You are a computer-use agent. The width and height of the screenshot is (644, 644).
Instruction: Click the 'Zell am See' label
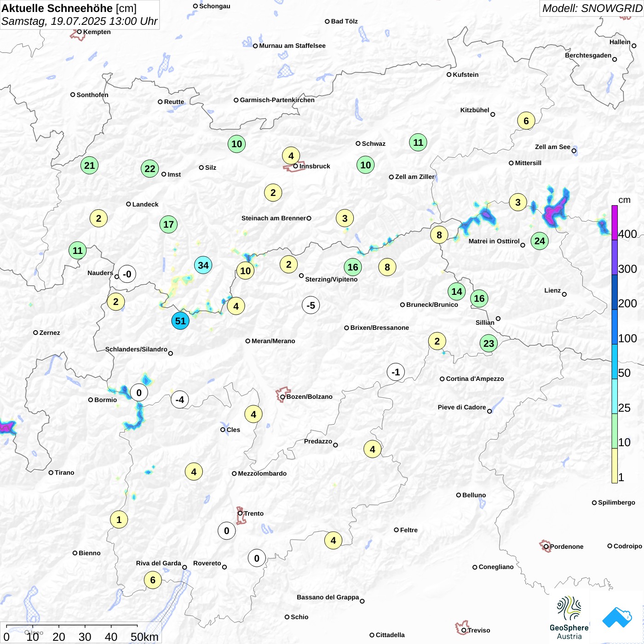pyautogui.click(x=552, y=147)
